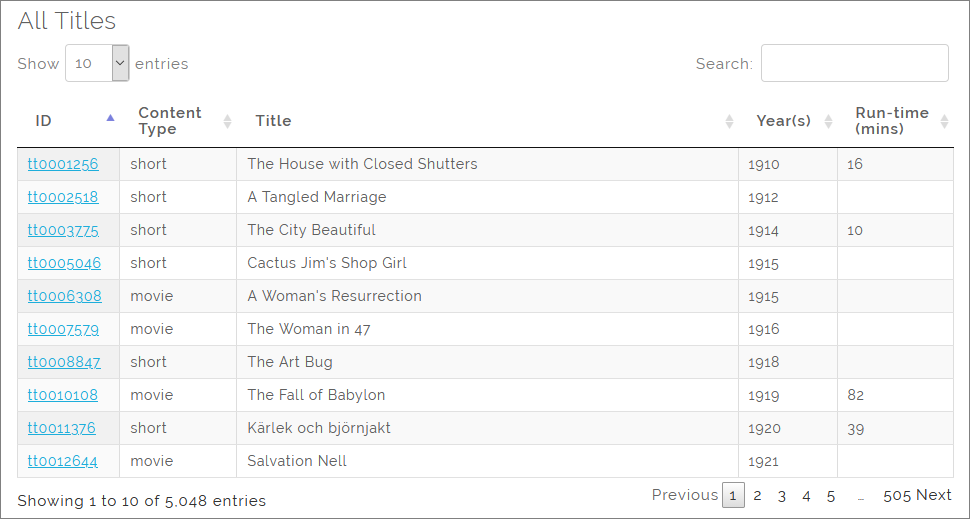Click Title column sort arrows icon
Image resolution: width=970 pixels, height=519 pixels.
[x=729, y=121]
